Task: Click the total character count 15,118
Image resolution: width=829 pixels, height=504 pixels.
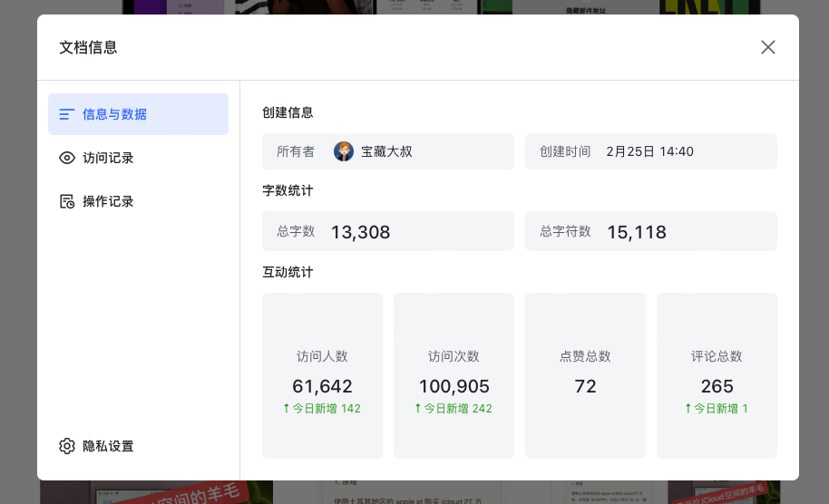Action: (637, 232)
